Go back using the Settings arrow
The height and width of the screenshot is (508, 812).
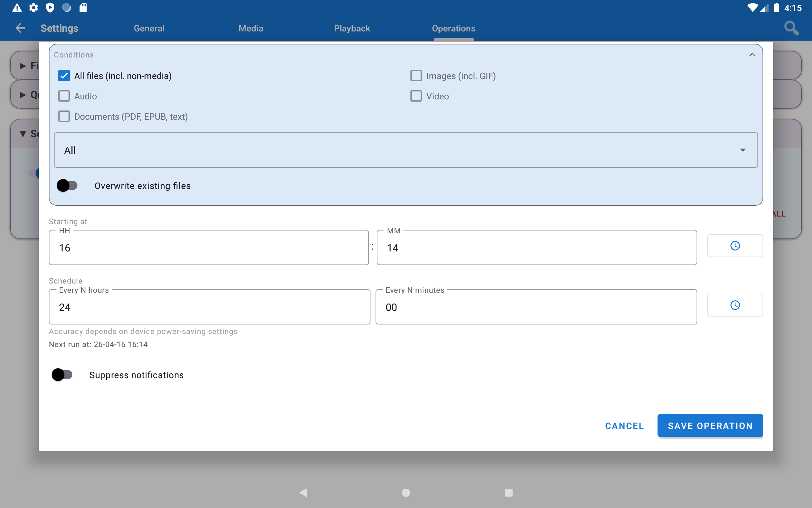click(21, 28)
